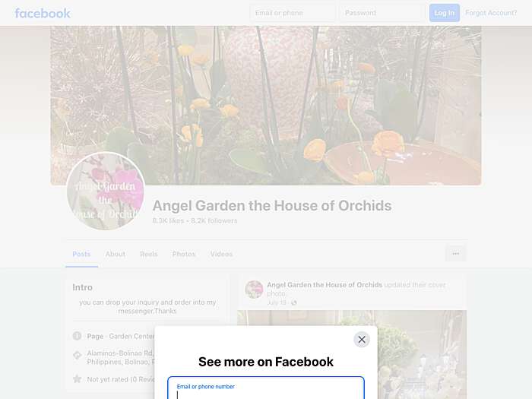Open the three-dots more options menu

click(x=456, y=253)
